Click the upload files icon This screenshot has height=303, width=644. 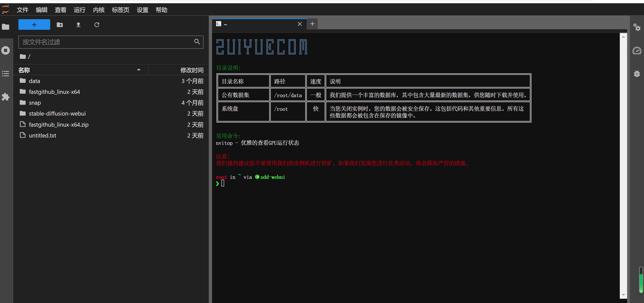point(78,24)
